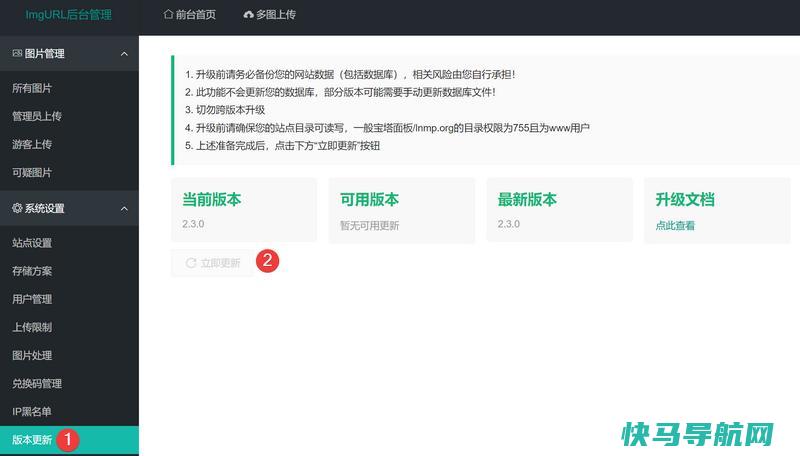The width and height of the screenshot is (800, 456).
Task: Click notice line 4 about 目录权限为755
Action: [x=387, y=128]
